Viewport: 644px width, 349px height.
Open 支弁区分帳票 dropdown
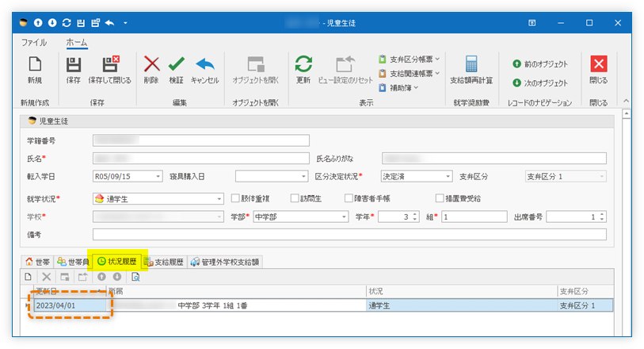[409, 59]
